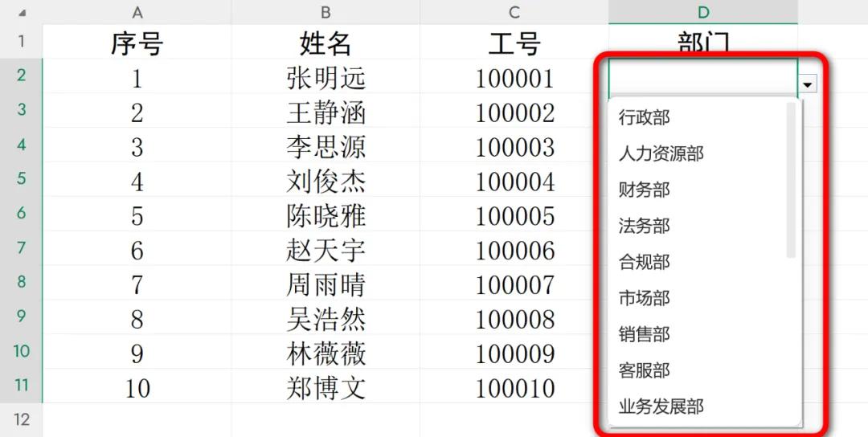This screenshot has width=868, height=437.
Task: Select row 5 header
Action: tap(21, 178)
